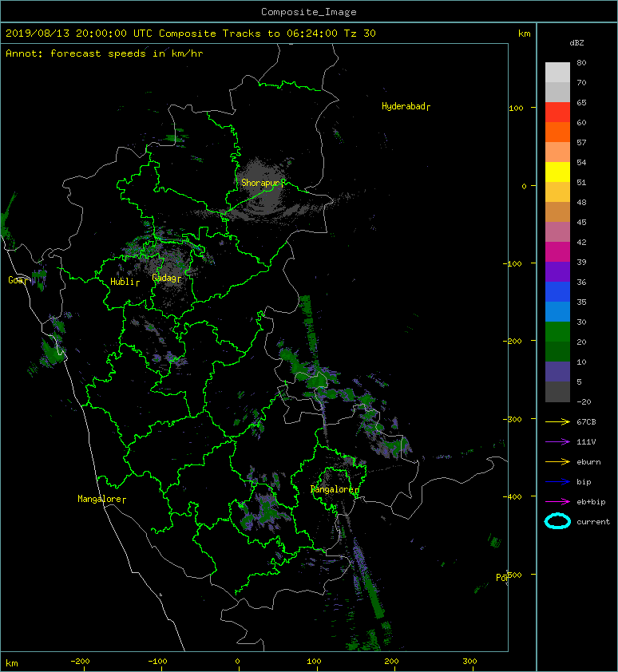Click the 300 tick on horizontal axis
The height and width of the screenshot is (672, 618).
469,662
